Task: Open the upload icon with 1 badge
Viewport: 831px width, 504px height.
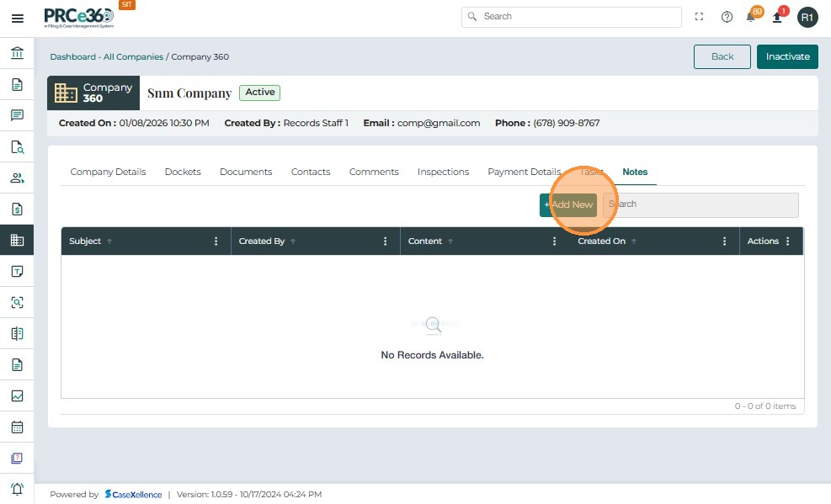Action: pyautogui.click(x=777, y=17)
